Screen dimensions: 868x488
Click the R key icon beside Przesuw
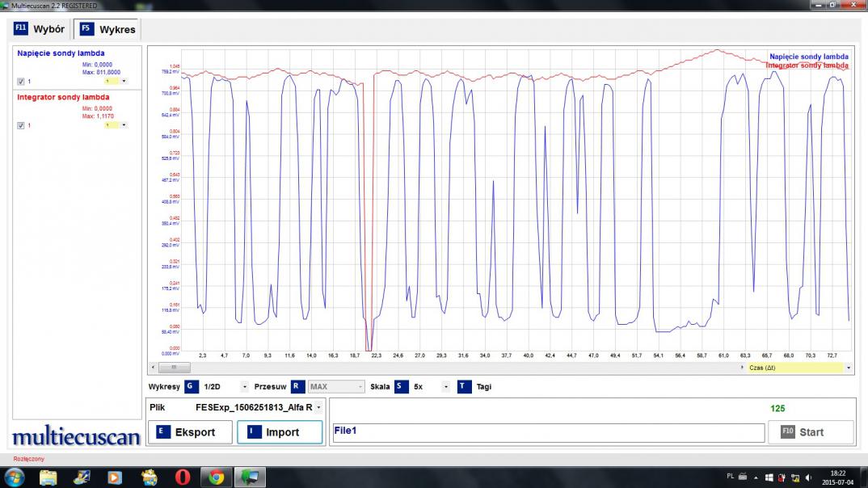tap(298, 387)
